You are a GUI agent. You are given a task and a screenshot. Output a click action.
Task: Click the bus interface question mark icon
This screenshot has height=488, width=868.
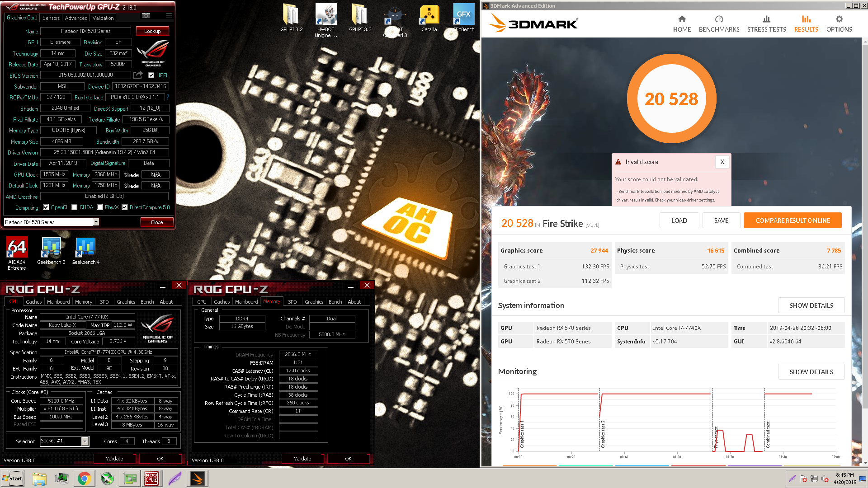coord(168,97)
